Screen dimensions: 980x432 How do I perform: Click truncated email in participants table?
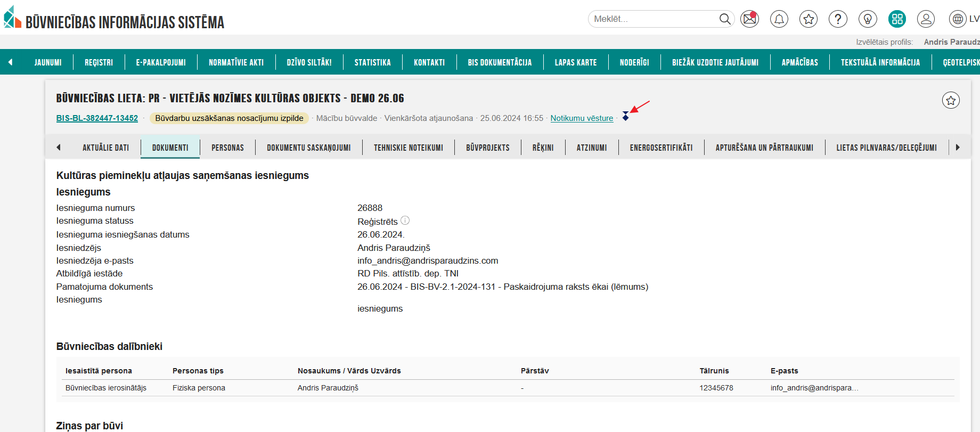pyautogui.click(x=814, y=388)
